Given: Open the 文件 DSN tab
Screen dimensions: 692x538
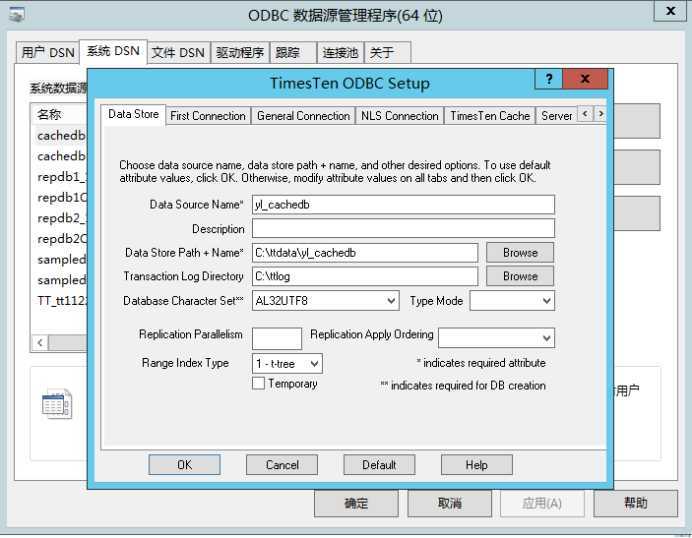Looking at the screenshot, I should pos(178,53).
